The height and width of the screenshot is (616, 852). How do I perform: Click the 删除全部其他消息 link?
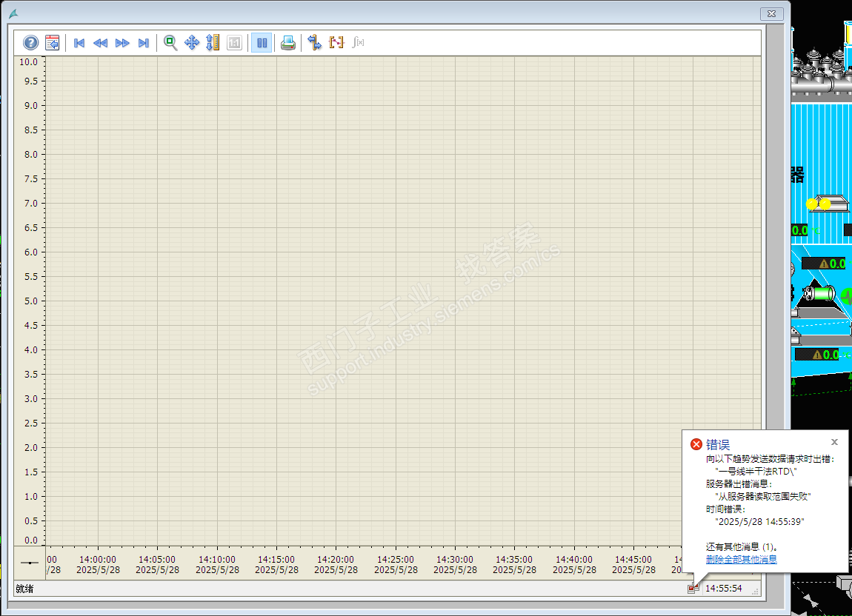click(741, 560)
